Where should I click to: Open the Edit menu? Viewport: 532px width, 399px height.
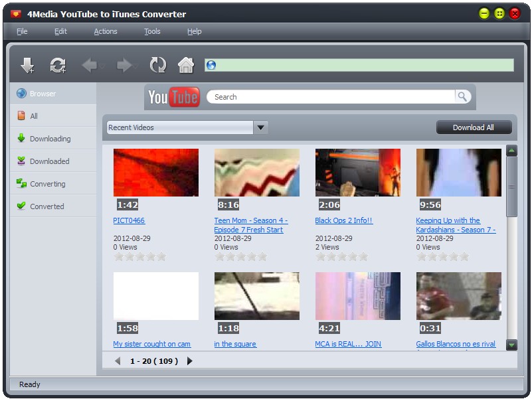(x=60, y=31)
